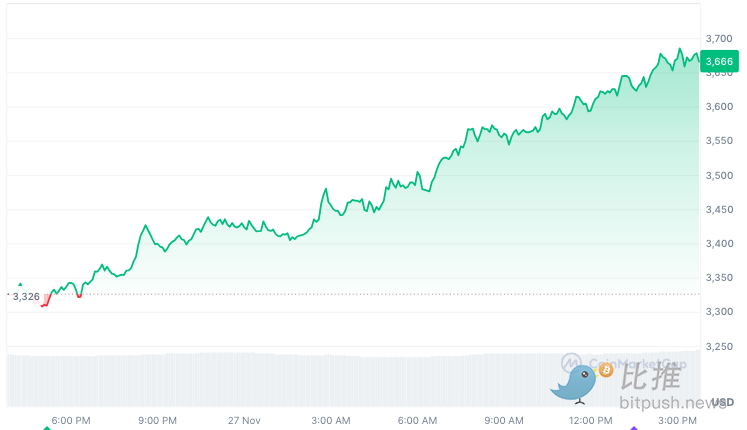Select the 9:00 PM time label

pos(157,420)
